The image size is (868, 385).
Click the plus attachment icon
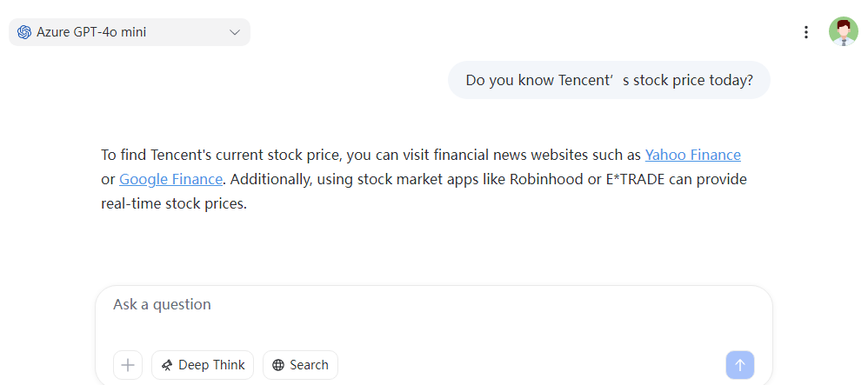coord(128,365)
